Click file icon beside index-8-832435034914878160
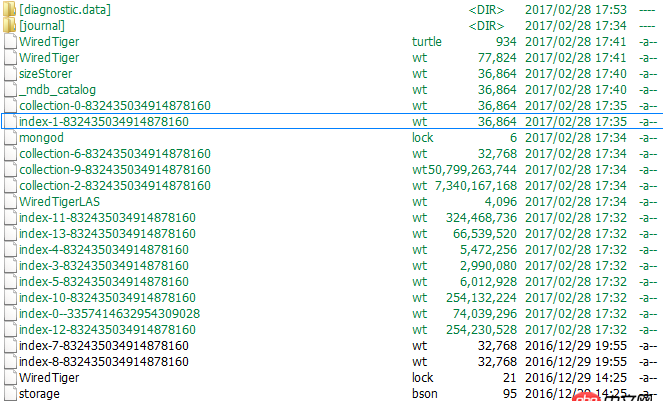 pyautogui.click(x=10, y=362)
